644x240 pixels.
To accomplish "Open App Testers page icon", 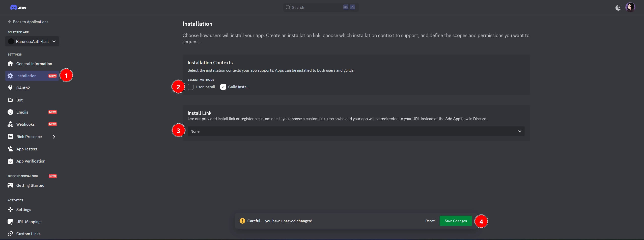I will pyautogui.click(x=10, y=149).
